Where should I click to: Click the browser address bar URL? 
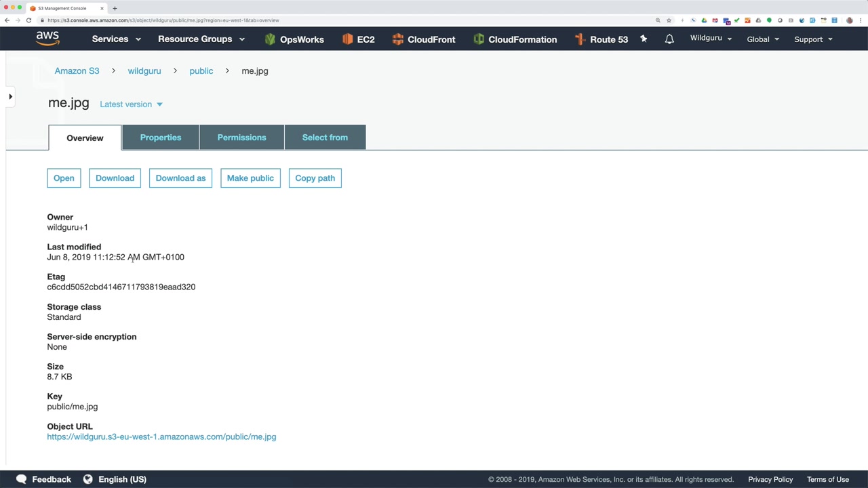(163, 20)
